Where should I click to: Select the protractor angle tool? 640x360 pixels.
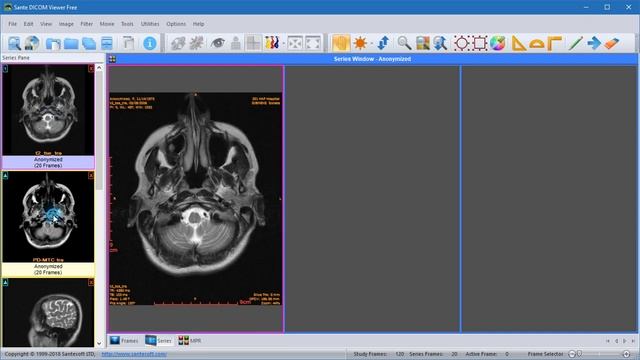(x=537, y=43)
